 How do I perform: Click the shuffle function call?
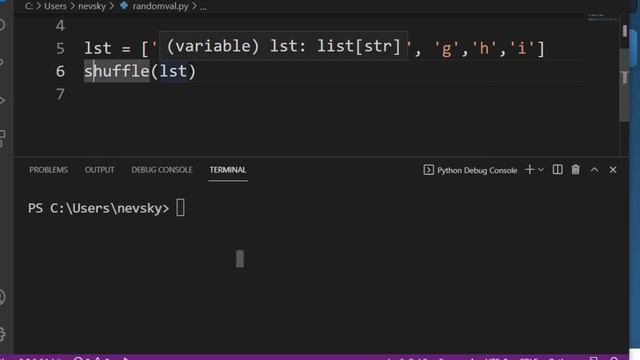pyautogui.click(x=117, y=71)
